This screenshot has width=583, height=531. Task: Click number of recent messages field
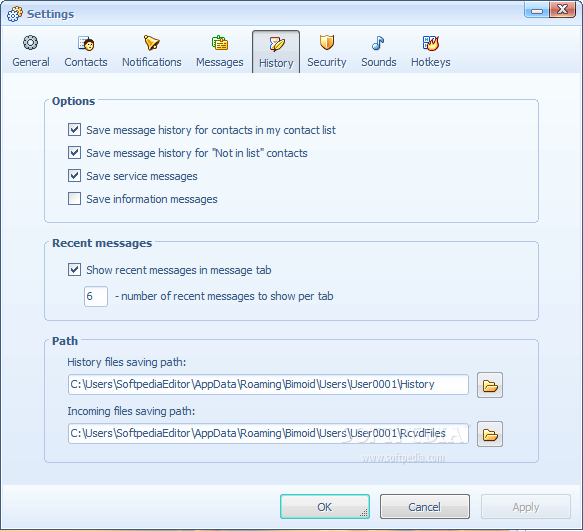pyautogui.click(x=96, y=296)
